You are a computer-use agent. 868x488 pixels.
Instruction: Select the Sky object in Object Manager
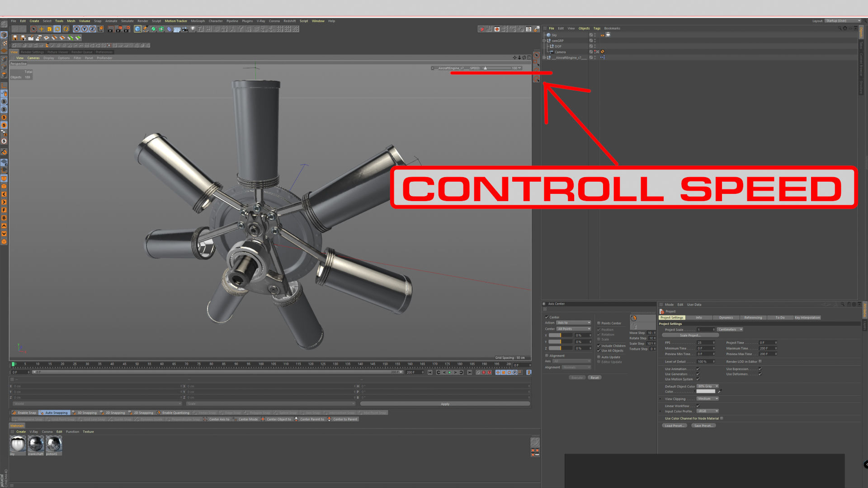click(x=554, y=35)
